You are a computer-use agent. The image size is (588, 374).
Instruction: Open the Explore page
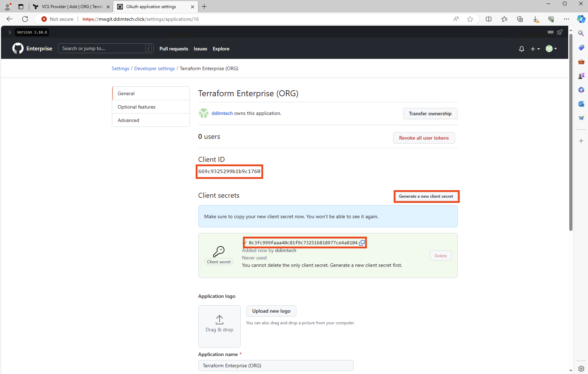tap(221, 49)
